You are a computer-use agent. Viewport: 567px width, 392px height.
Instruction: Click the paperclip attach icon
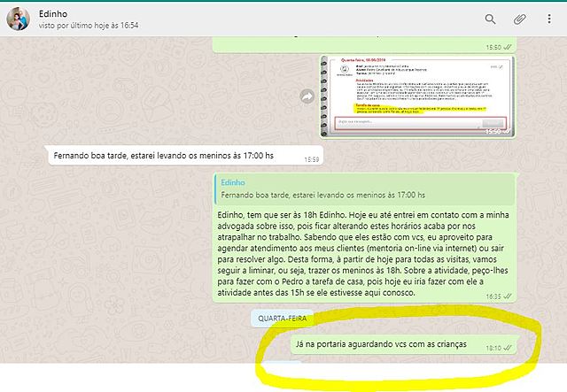tap(520, 19)
